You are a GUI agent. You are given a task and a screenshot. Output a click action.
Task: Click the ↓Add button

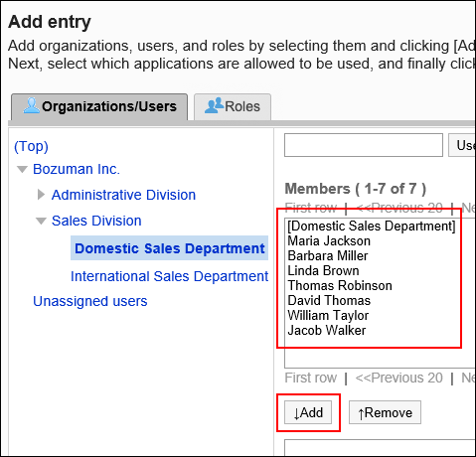click(308, 412)
